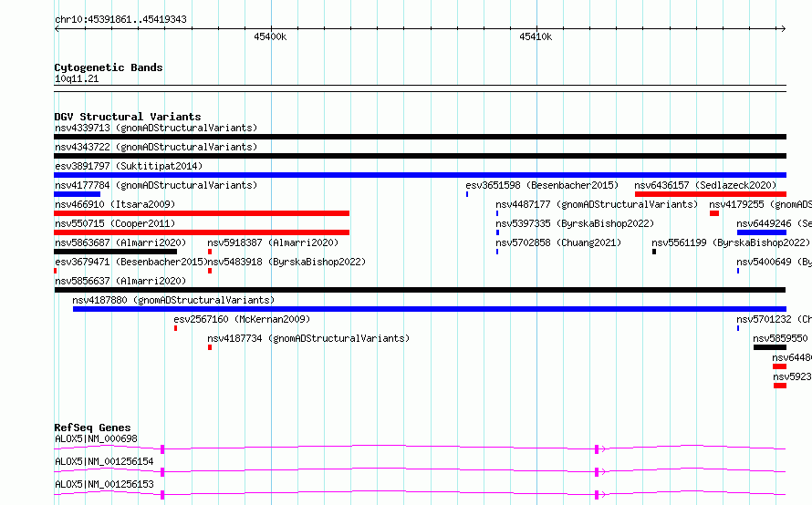The height and width of the screenshot is (505, 812).
Task: Click the nsv4187880 (gnomADStructuralVariants) label
Action: click(x=173, y=300)
